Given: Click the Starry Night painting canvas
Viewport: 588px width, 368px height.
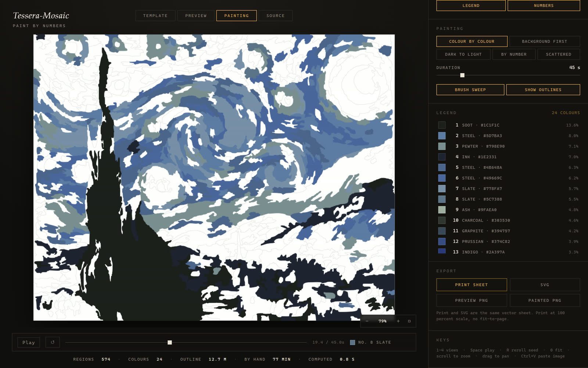Looking at the screenshot, I should tap(214, 177).
